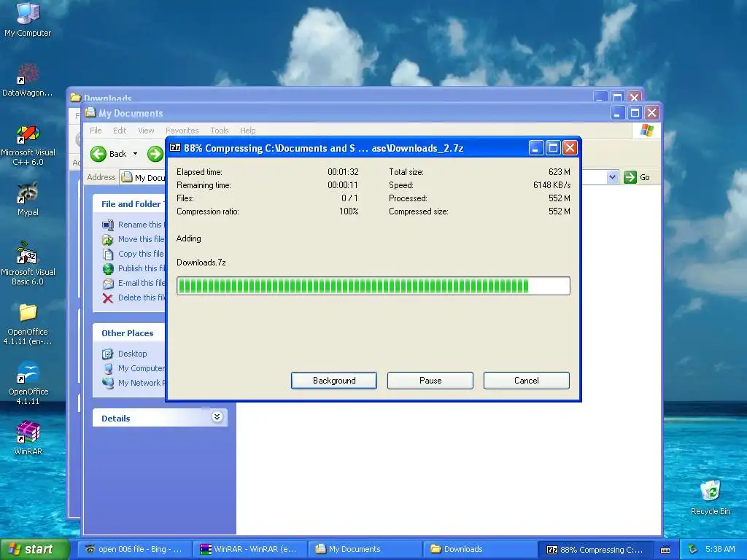
Task: Collapse the File and Folder Tasks header
Action: pos(129,204)
